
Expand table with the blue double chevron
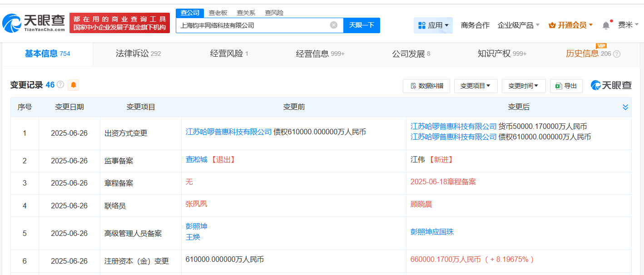click(625, 107)
